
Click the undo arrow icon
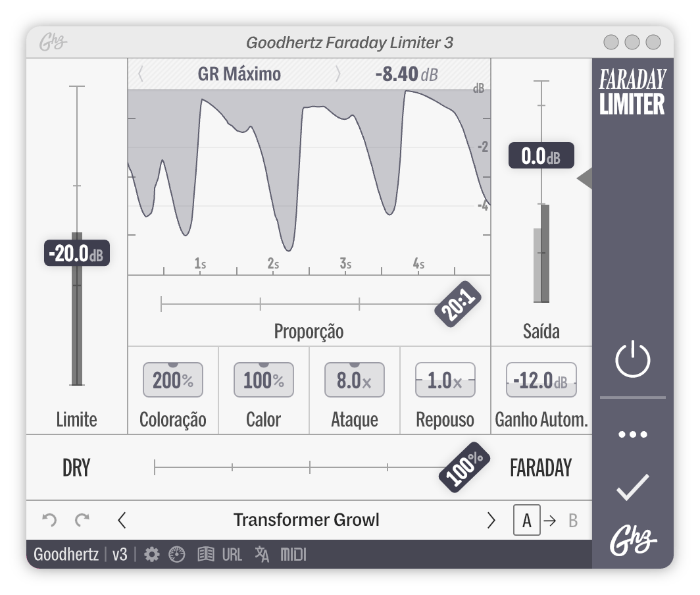(49, 520)
